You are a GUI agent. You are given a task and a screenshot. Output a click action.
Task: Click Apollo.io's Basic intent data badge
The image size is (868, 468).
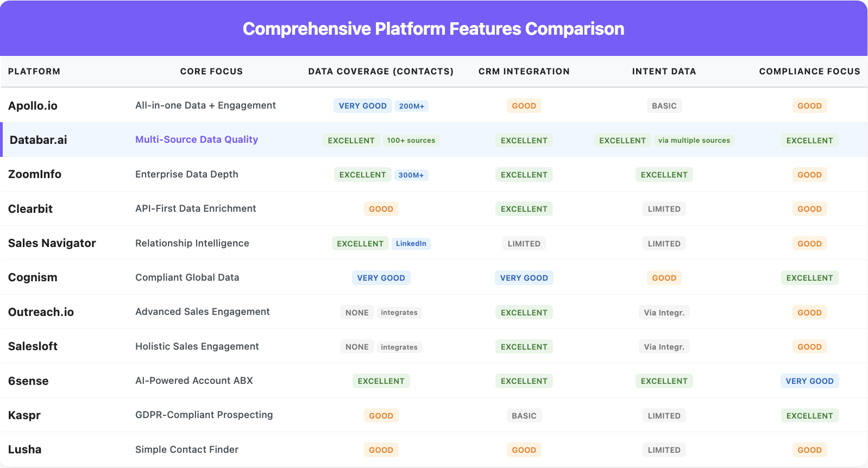(664, 106)
